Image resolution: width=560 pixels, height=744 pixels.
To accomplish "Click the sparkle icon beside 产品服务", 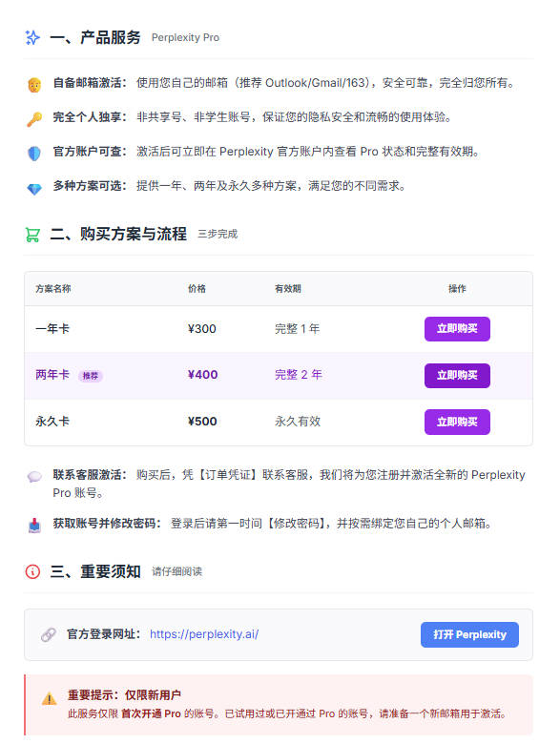I will click(x=32, y=37).
